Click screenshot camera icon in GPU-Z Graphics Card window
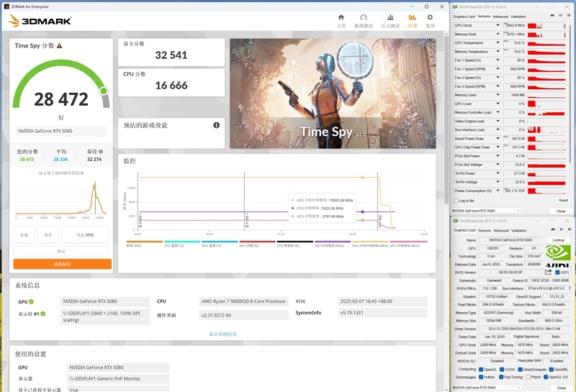The height and width of the screenshot is (392, 576). coord(553,229)
